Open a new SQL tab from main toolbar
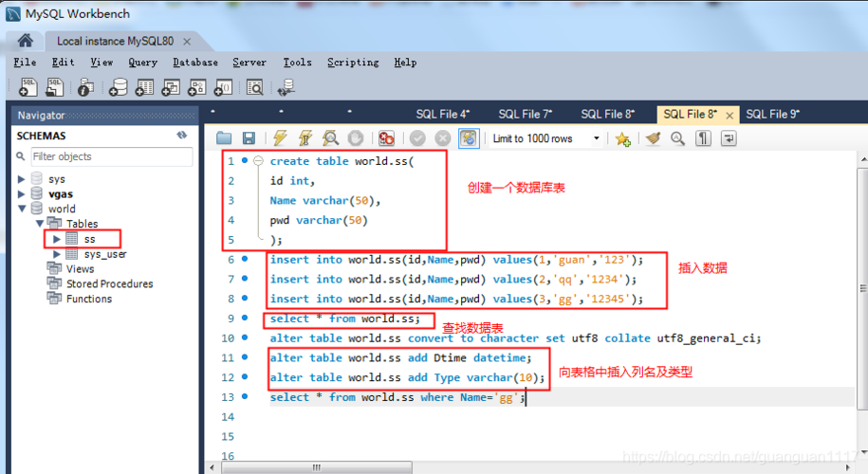Image resolution: width=868 pixels, height=474 pixels. 28,87
